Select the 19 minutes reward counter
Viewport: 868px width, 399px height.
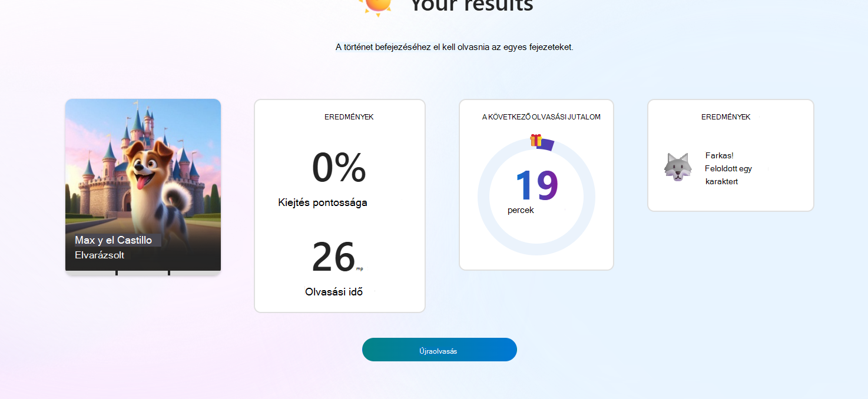pyautogui.click(x=536, y=186)
